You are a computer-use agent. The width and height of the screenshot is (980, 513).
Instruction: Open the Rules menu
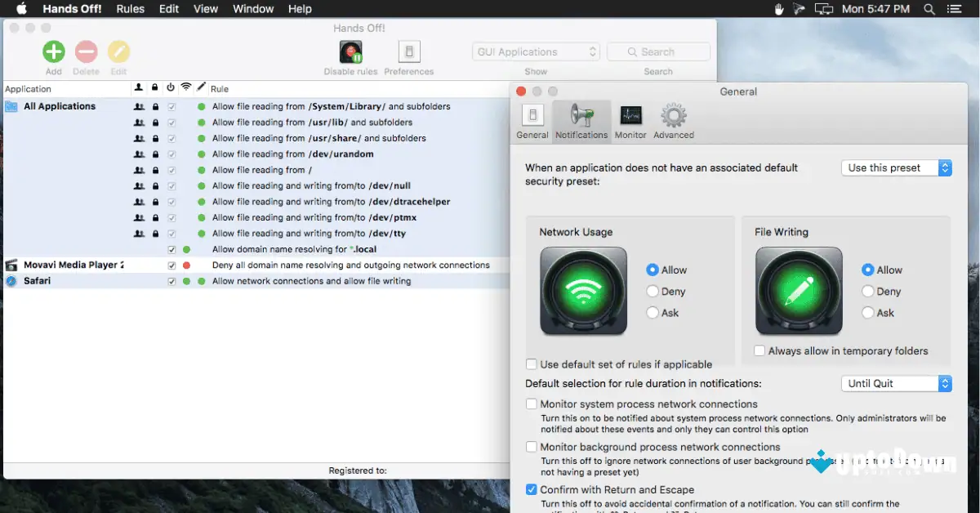point(130,9)
